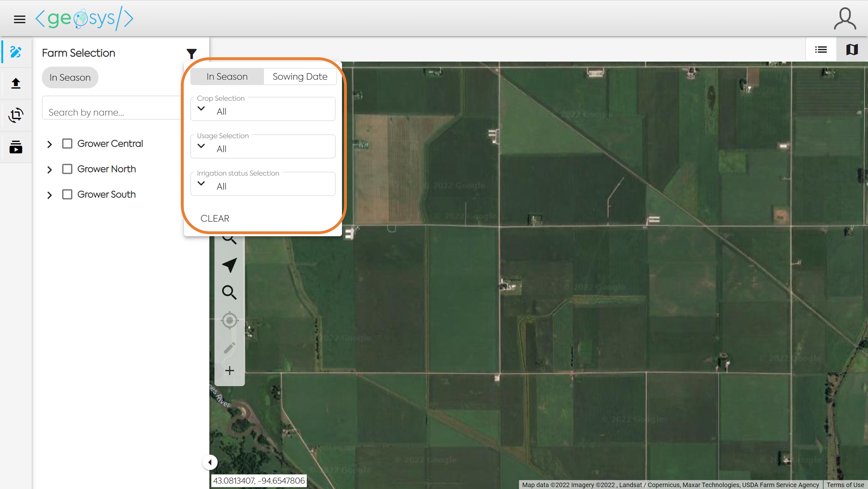Switch to the Sowing Date tab

click(x=299, y=76)
